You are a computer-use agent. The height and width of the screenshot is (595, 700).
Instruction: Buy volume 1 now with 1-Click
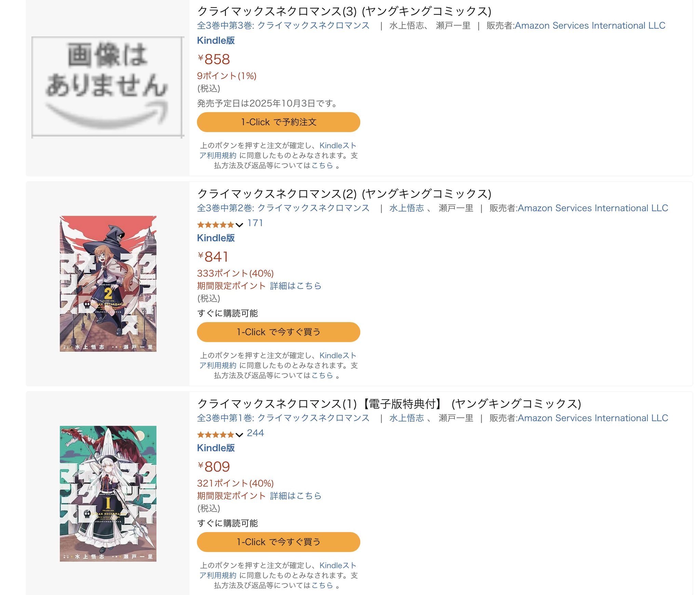coord(279,542)
